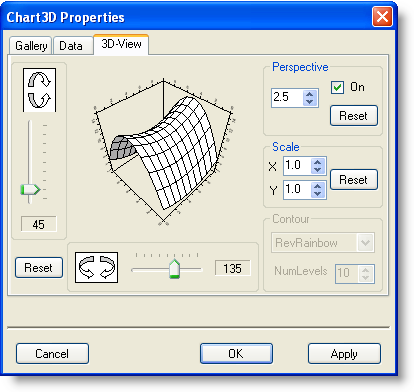Click the horizontal rotation slider thumb
This screenshot has height=392, width=414.
point(174,268)
